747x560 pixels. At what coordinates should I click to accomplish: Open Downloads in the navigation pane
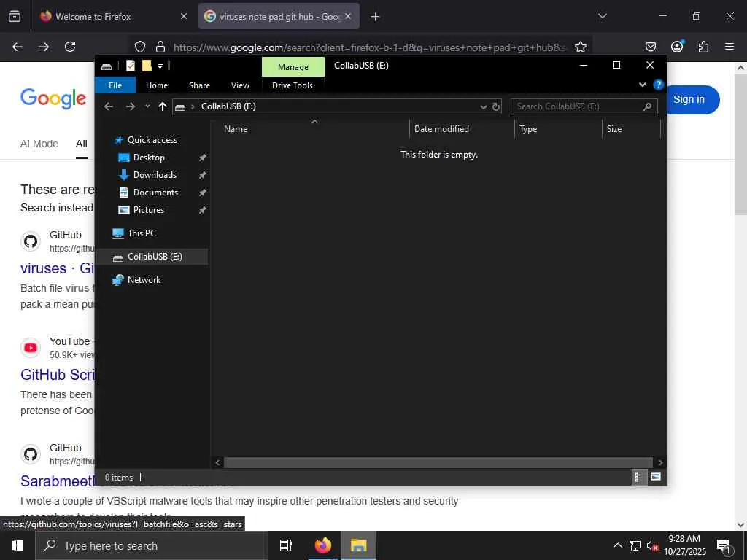click(x=155, y=175)
